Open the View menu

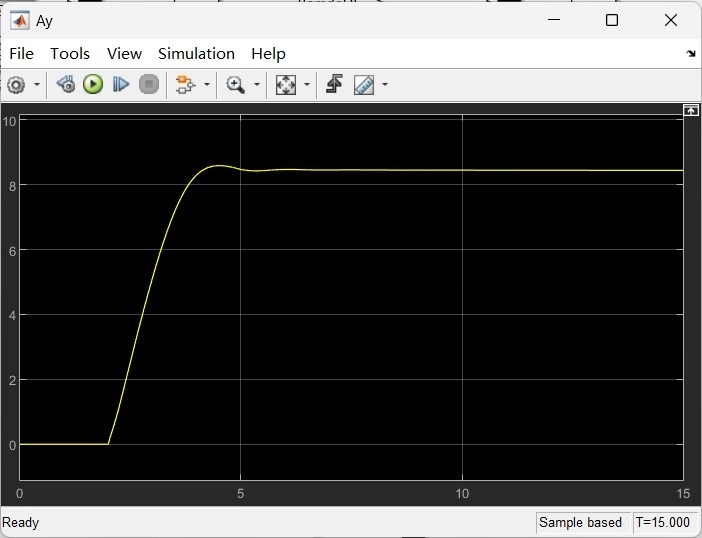pos(124,54)
